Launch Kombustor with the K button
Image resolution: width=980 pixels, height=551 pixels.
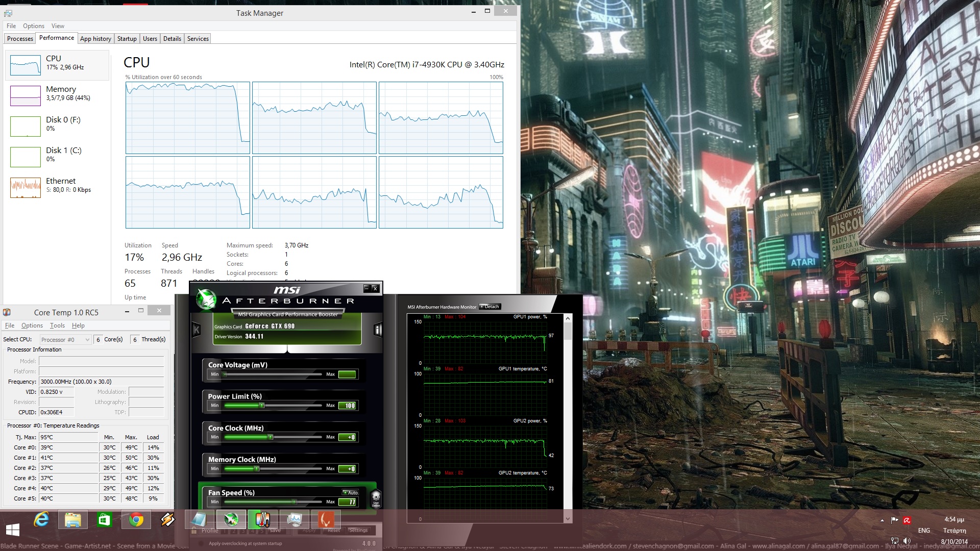click(x=196, y=330)
